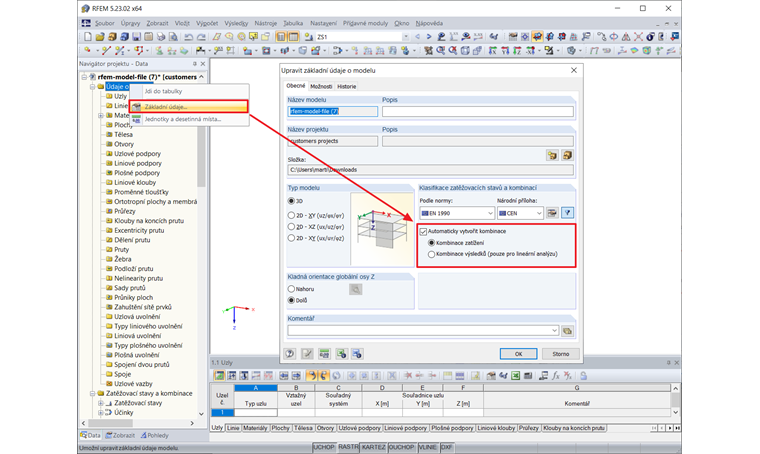Switch to the Historie tab
760x454 pixels.
click(x=347, y=86)
